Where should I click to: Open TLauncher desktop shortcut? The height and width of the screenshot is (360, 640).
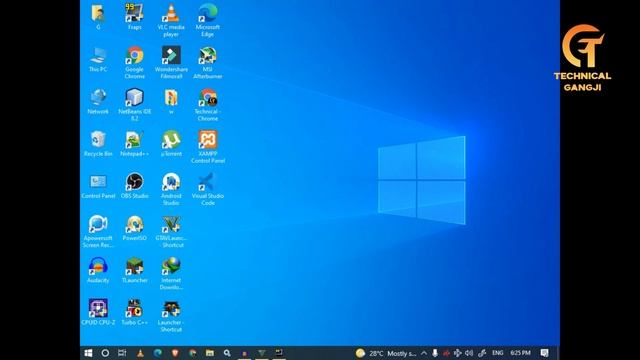point(134,270)
